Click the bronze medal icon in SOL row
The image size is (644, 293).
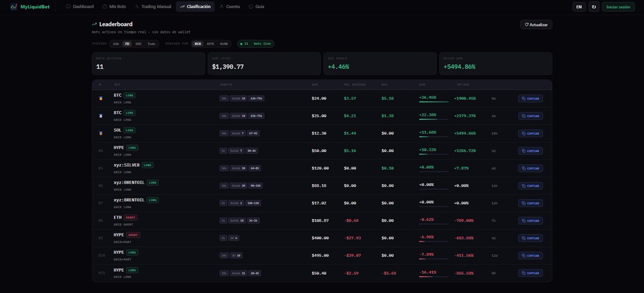(x=100, y=133)
